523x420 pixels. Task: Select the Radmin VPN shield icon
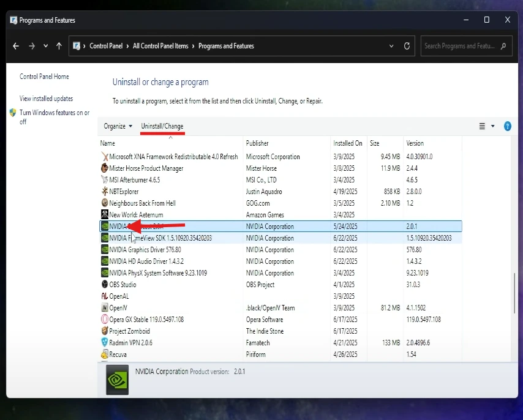pyautogui.click(x=105, y=343)
